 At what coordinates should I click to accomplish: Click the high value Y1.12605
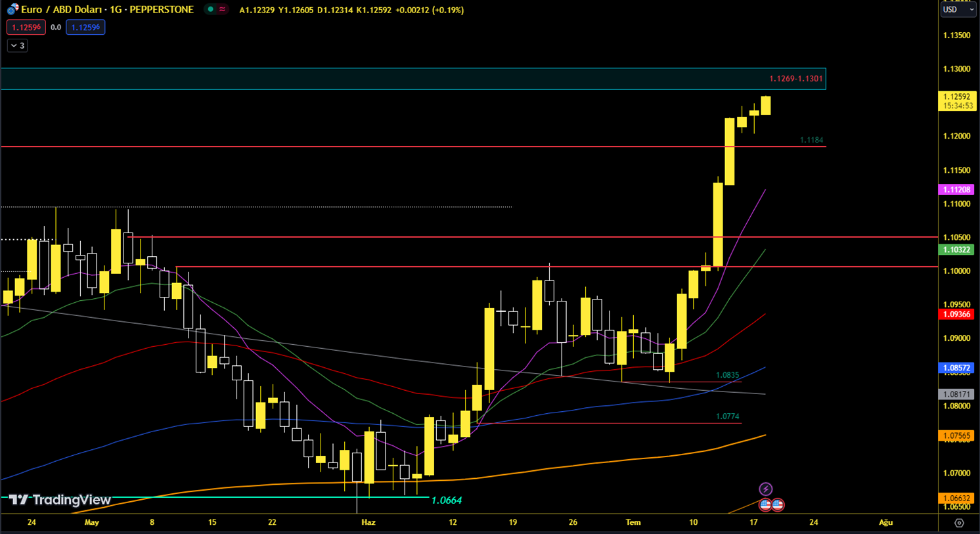296,11
